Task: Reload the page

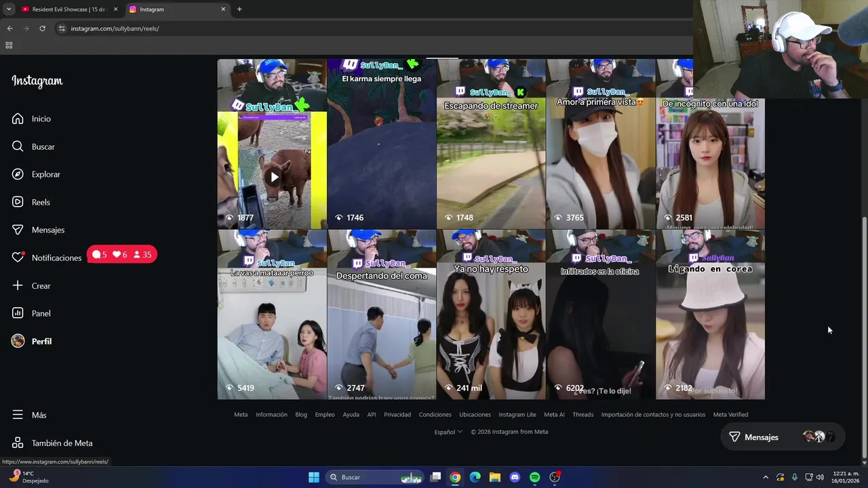Action: (x=42, y=28)
